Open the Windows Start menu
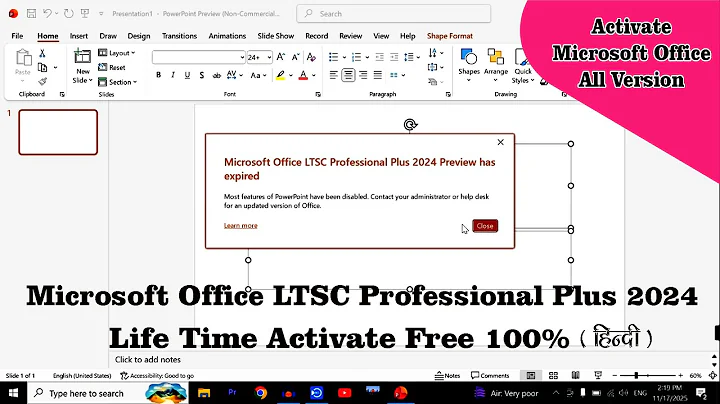 13,393
